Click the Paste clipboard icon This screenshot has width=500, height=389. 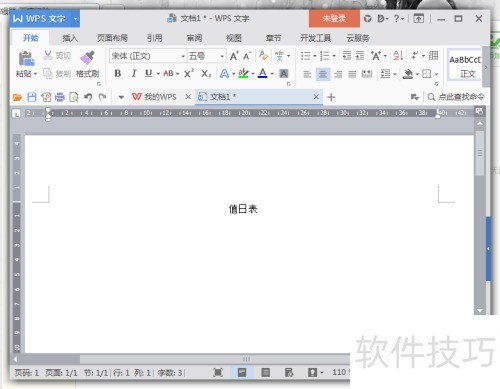click(26, 59)
